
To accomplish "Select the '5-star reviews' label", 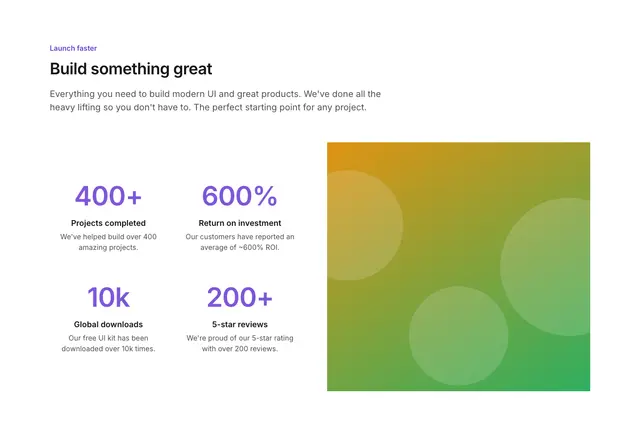I will point(240,325).
